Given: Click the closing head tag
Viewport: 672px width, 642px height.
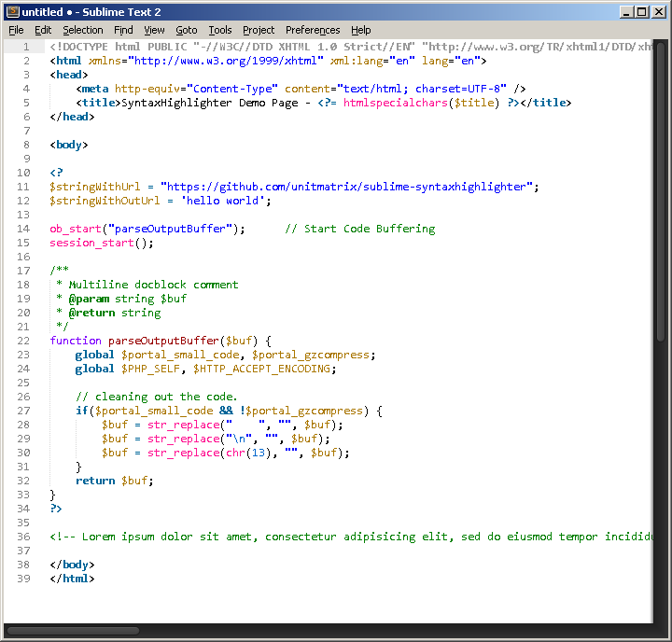Looking at the screenshot, I should point(72,117).
